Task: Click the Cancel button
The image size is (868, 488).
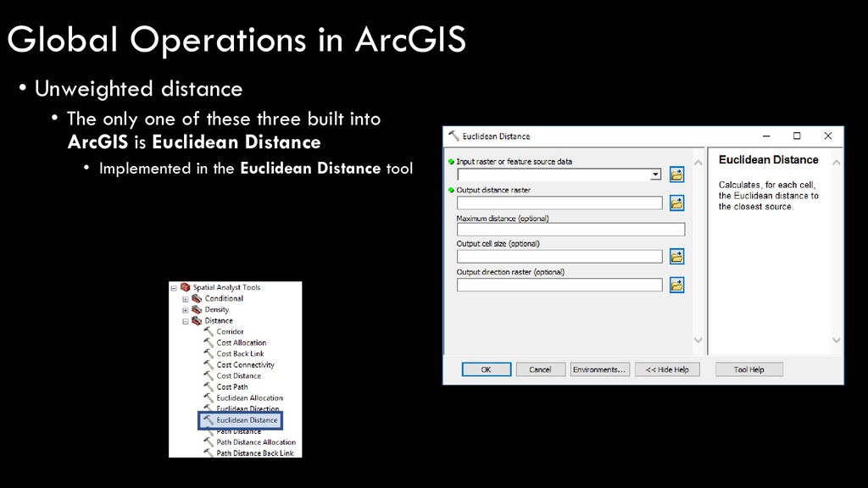Action: click(540, 369)
